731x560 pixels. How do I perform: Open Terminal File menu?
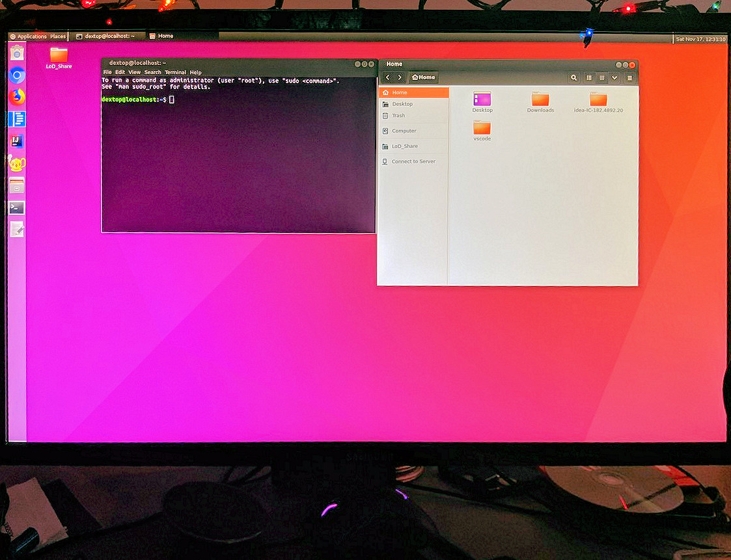pyautogui.click(x=107, y=72)
